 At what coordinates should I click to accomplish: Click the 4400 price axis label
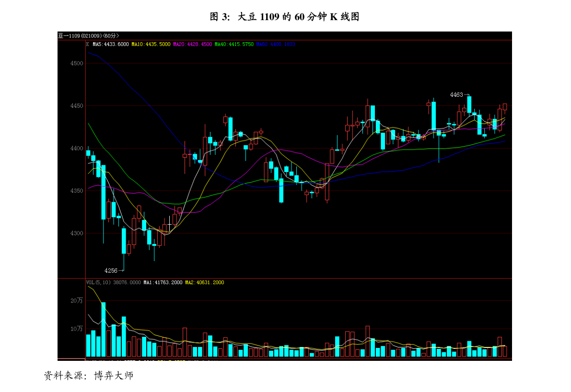(x=76, y=149)
